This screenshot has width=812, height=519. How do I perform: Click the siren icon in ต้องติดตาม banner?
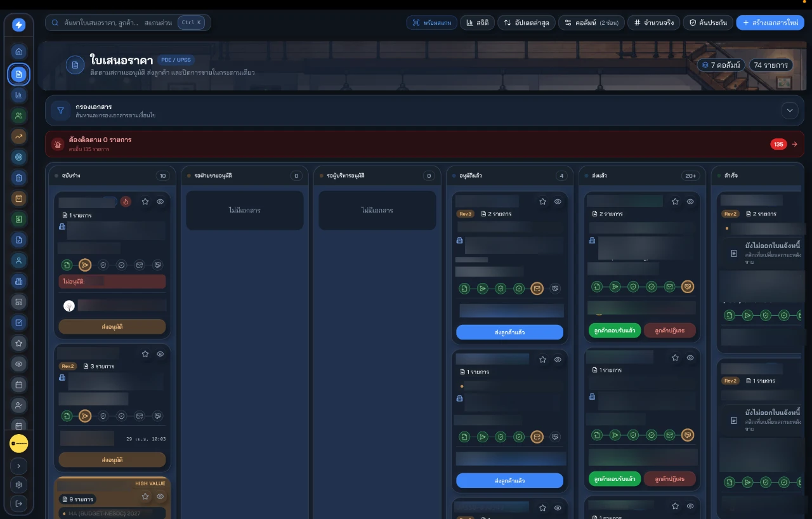click(58, 144)
